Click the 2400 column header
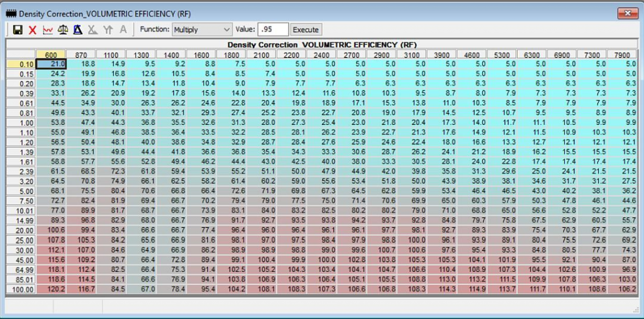 click(x=323, y=55)
